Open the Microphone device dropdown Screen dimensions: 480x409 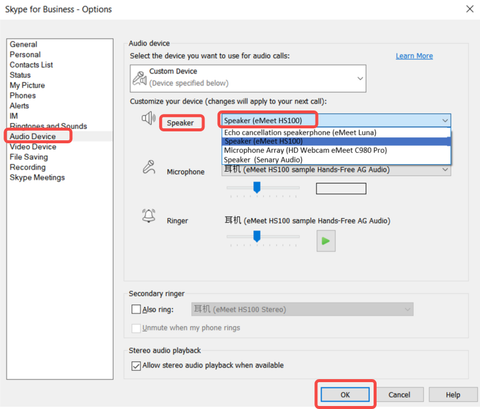[x=445, y=170]
